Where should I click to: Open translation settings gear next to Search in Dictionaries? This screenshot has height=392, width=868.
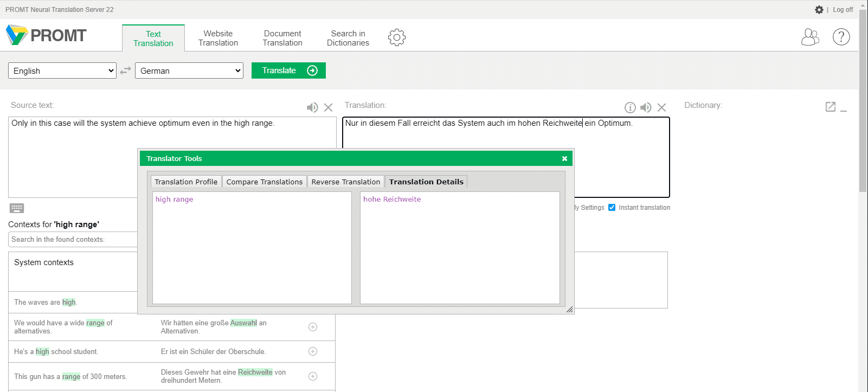click(x=397, y=37)
